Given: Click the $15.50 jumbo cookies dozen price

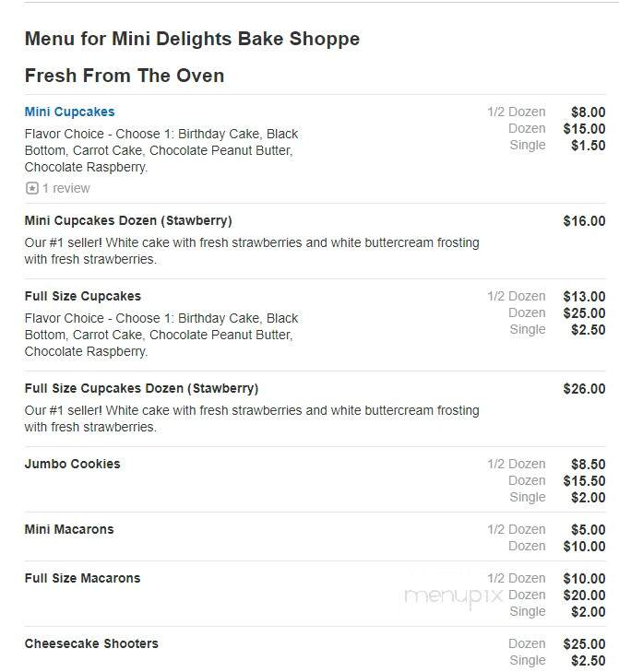Looking at the screenshot, I should [584, 481].
